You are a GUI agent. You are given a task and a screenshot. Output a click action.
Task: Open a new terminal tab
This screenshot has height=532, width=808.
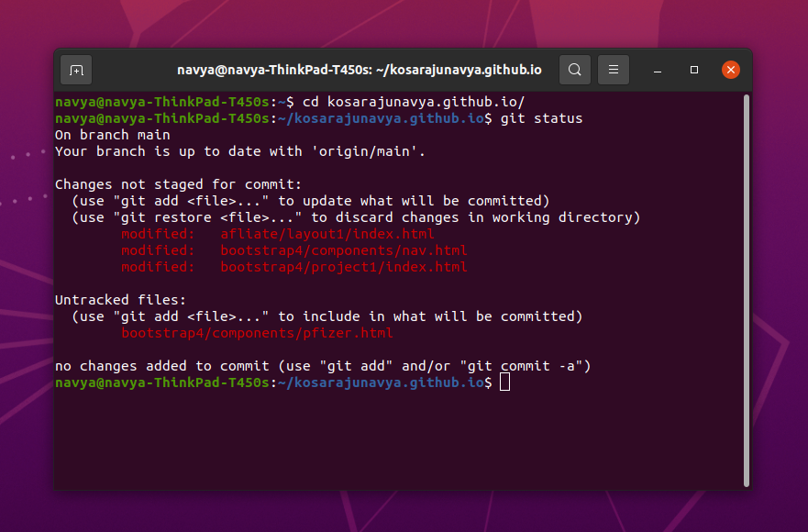tap(76, 70)
